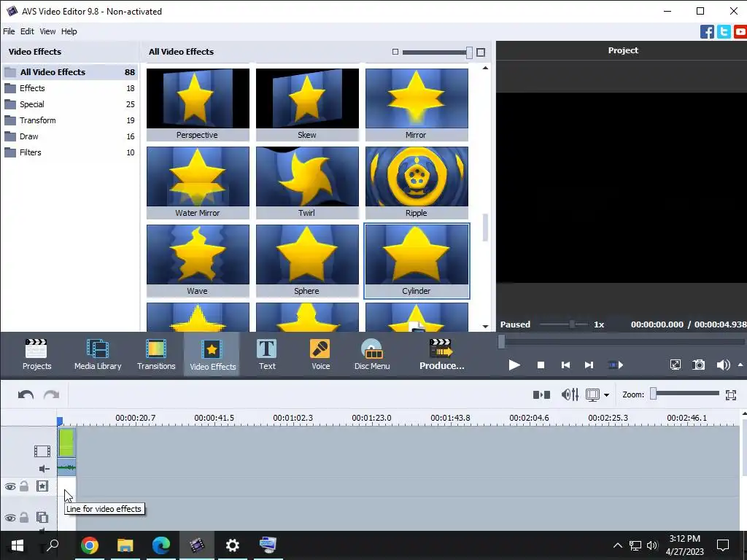Undo the last action
This screenshot has height=560, width=747.
tap(26, 394)
